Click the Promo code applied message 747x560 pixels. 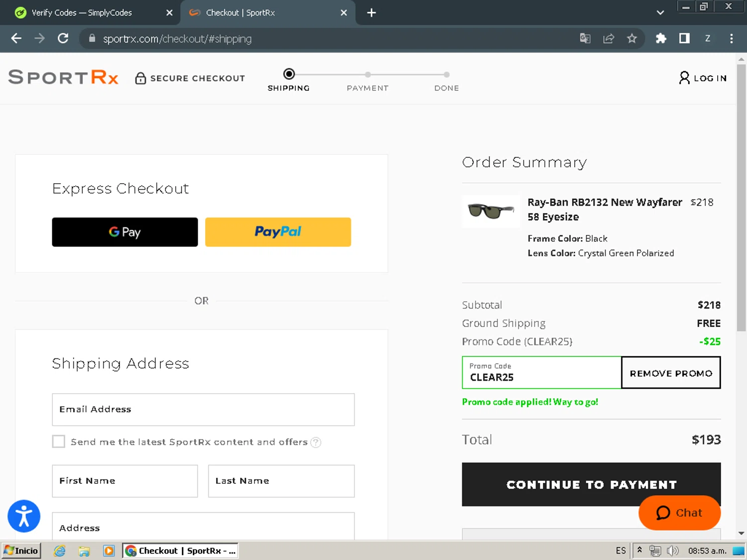(x=530, y=402)
